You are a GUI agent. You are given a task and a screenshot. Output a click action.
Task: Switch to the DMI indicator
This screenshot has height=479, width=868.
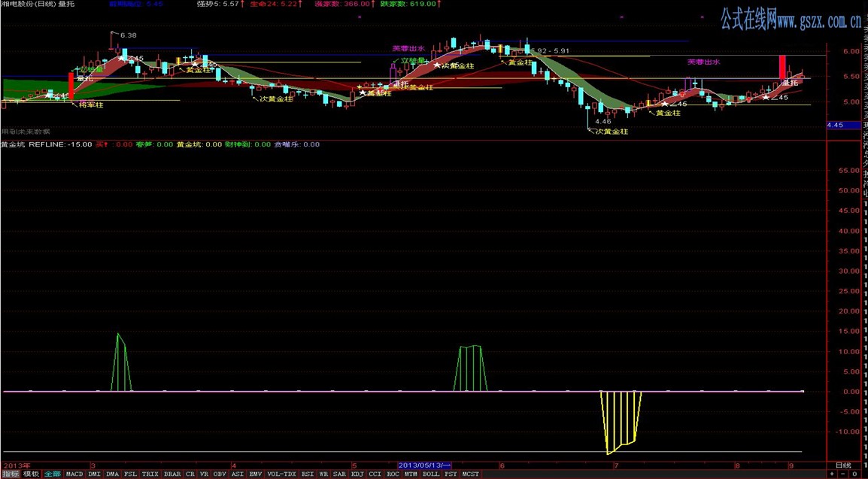click(x=95, y=474)
